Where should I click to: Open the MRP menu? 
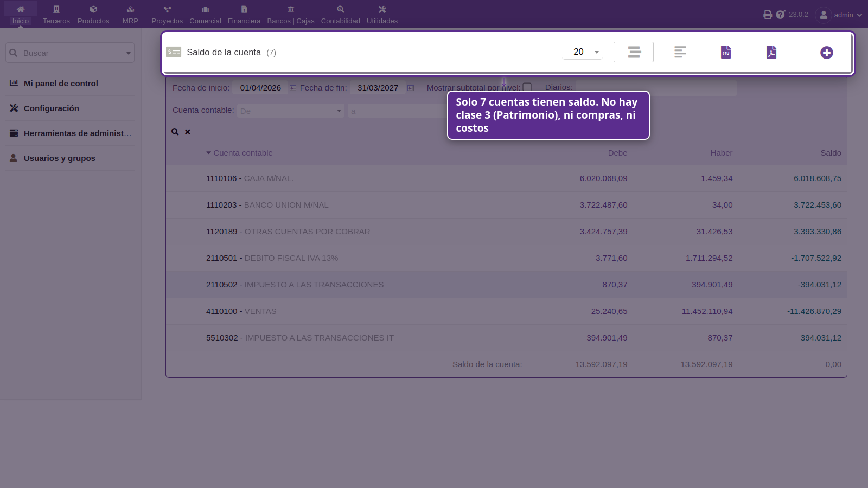(x=130, y=15)
